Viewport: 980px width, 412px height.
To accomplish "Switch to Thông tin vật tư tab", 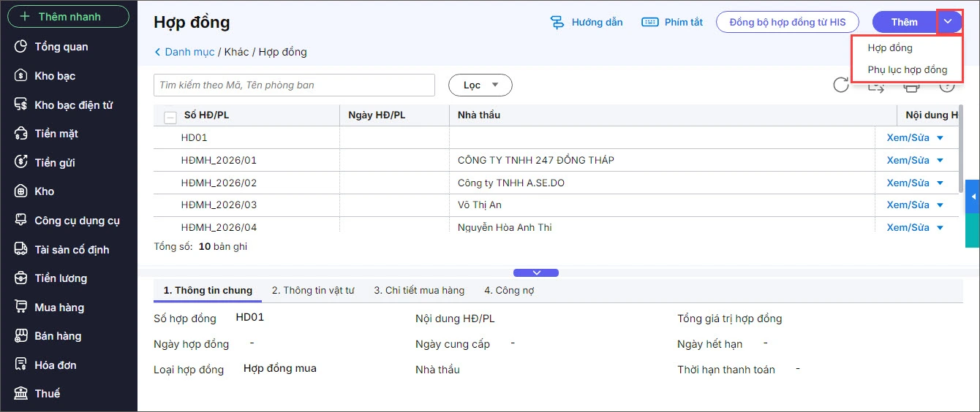I will click(313, 291).
